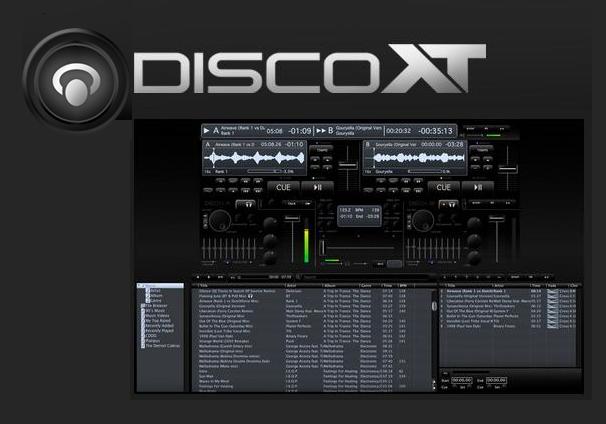Image resolution: width=606 pixels, height=424 pixels.
Task: Select Out Of The Blue (Original Mix) row
Action: [x=313, y=321]
